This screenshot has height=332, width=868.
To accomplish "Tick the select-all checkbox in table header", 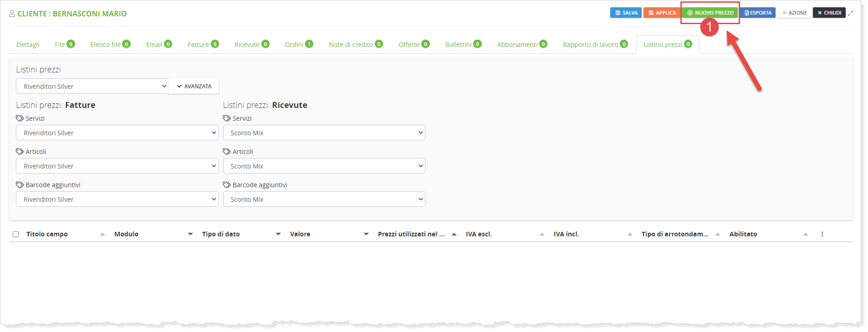I will pyautogui.click(x=16, y=234).
